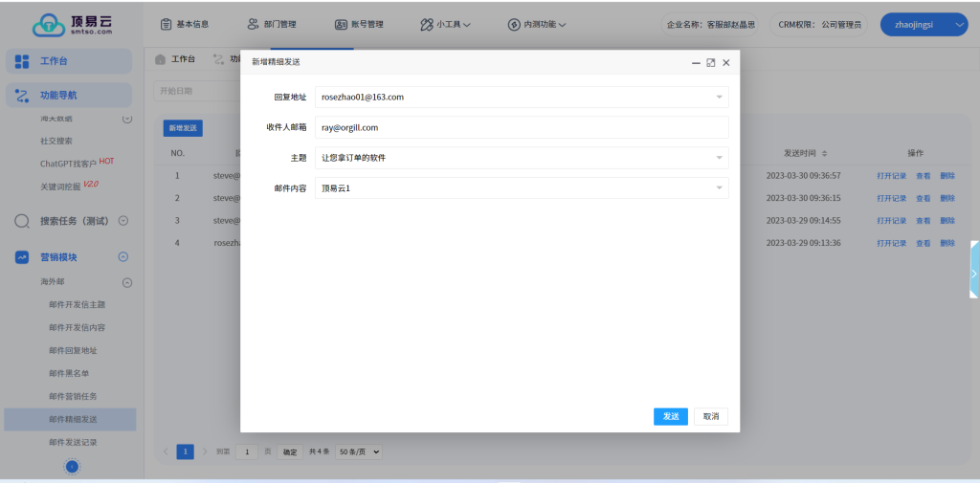Click the 功能导航 route icon in sidebar
Screen dimensions: 980x483
click(23, 96)
